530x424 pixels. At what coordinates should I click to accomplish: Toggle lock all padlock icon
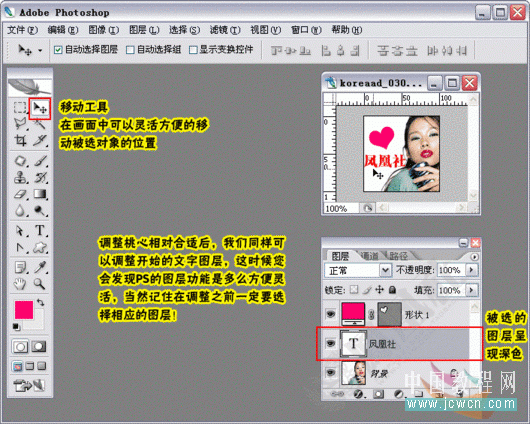[392, 290]
